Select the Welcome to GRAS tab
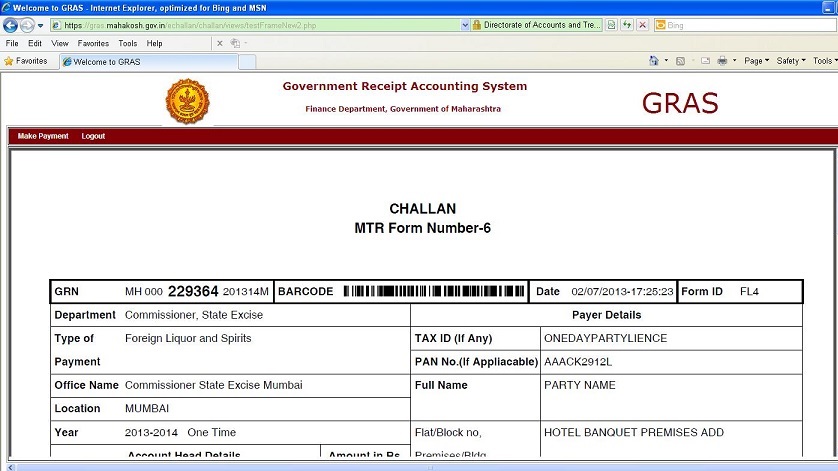This screenshot has width=838, height=471. click(x=149, y=62)
